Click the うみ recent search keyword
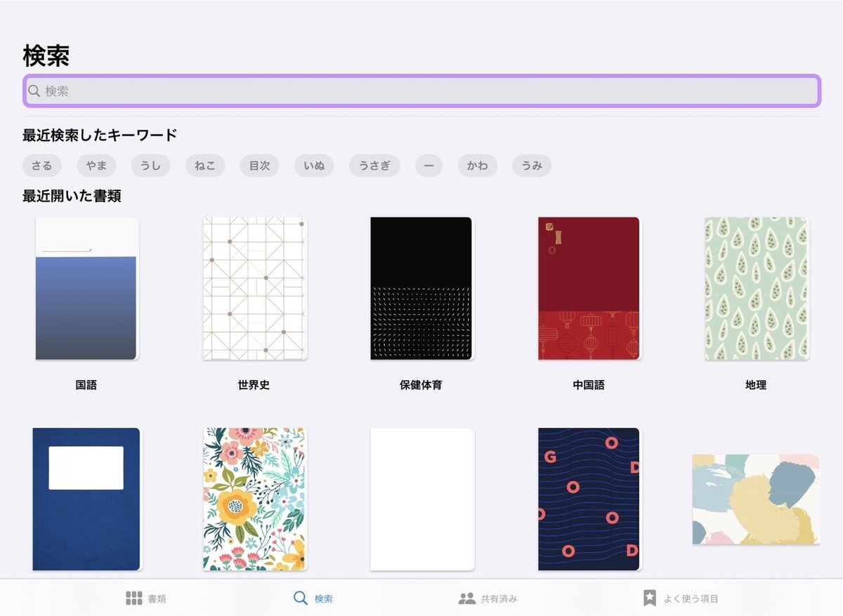 pos(532,166)
